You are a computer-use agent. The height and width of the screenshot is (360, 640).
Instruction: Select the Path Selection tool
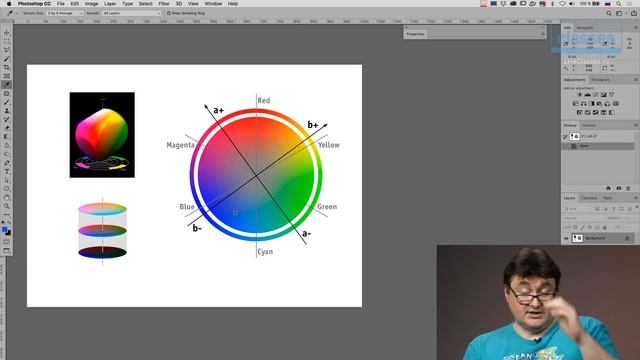point(7,180)
